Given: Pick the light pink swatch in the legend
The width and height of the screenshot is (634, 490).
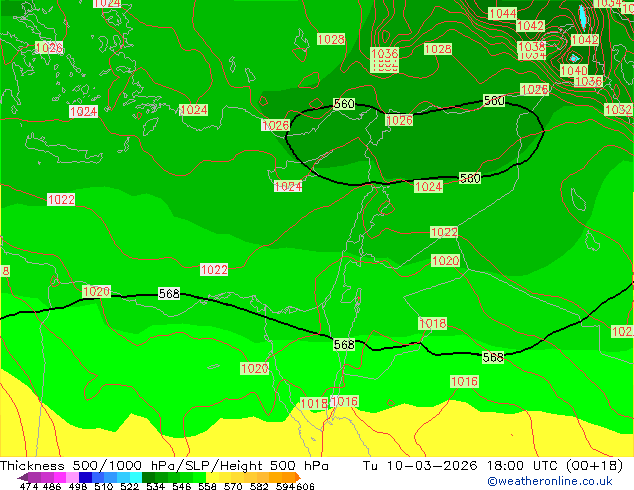Looking at the screenshot, I should pyautogui.click(x=72, y=477).
